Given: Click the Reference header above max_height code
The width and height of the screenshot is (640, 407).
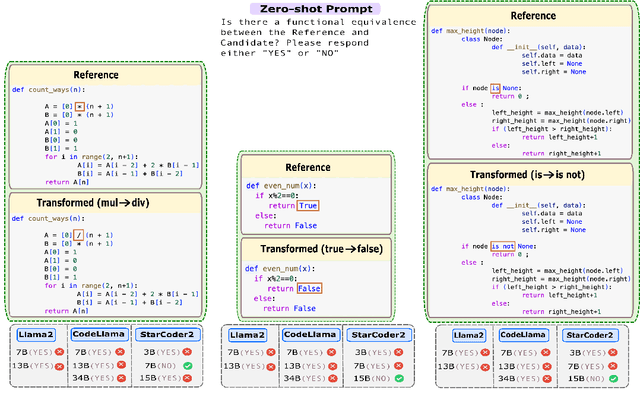Looking at the screenshot, I should pyautogui.click(x=532, y=16).
